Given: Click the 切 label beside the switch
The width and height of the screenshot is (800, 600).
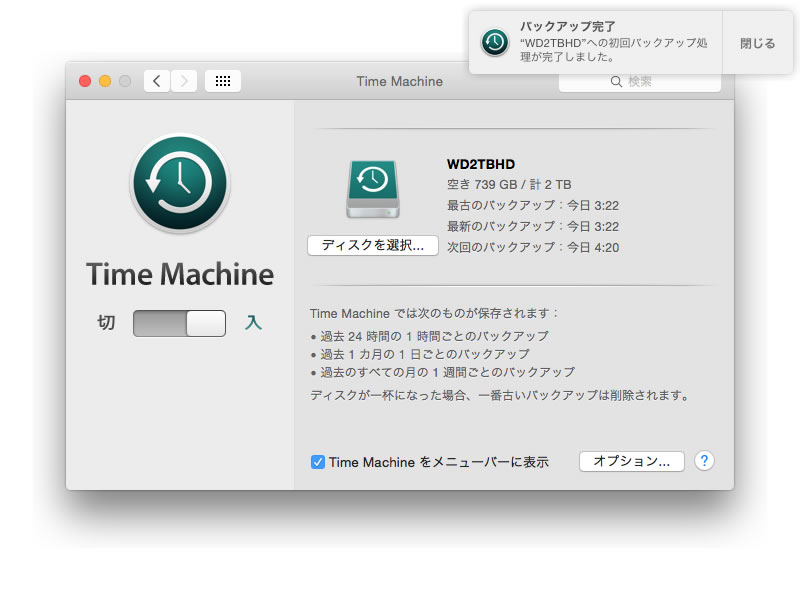Looking at the screenshot, I should (106, 323).
